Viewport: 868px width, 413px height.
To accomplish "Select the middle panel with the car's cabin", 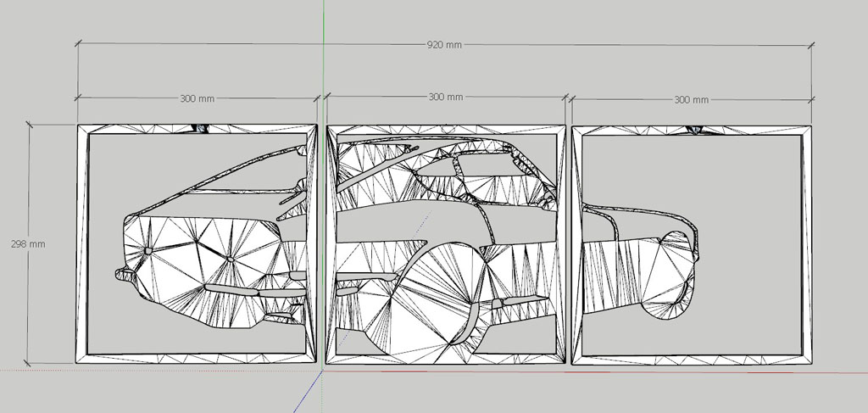I will pos(446,245).
